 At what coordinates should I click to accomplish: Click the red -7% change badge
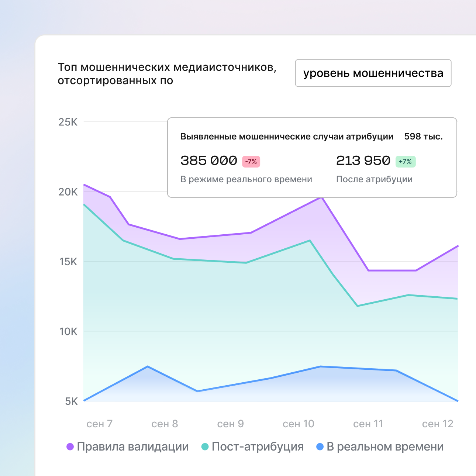click(251, 162)
